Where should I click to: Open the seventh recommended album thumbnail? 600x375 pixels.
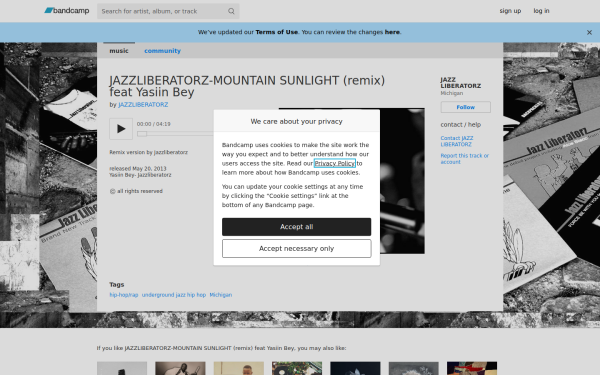point(472,368)
